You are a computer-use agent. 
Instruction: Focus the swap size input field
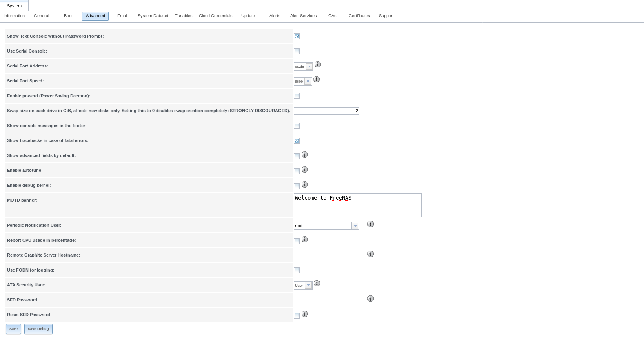click(326, 111)
